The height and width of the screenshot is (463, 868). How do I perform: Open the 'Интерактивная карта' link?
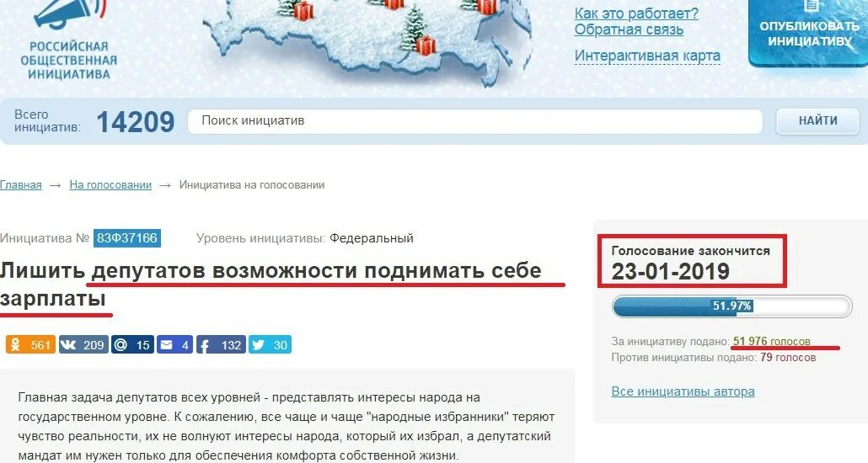(647, 56)
